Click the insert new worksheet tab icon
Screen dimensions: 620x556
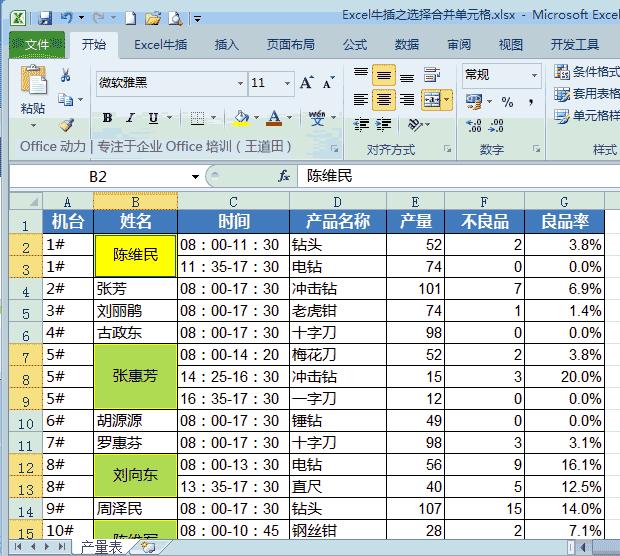coord(148,547)
